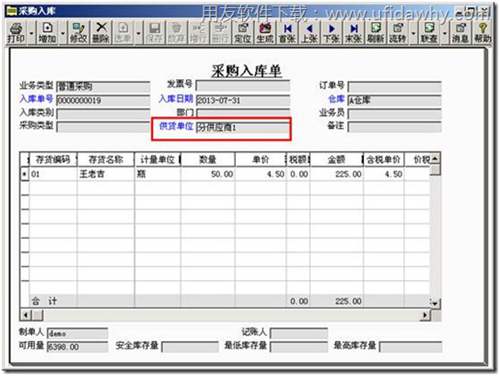Click the 供货单位 supplier input field

pos(243,127)
